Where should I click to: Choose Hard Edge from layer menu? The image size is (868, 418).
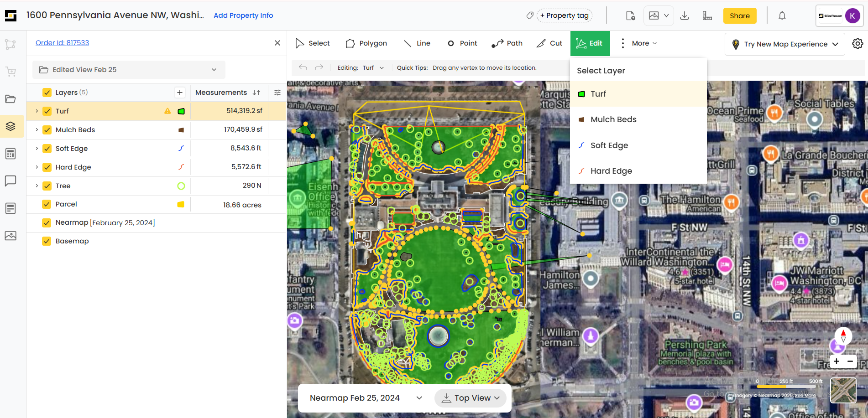(611, 171)
